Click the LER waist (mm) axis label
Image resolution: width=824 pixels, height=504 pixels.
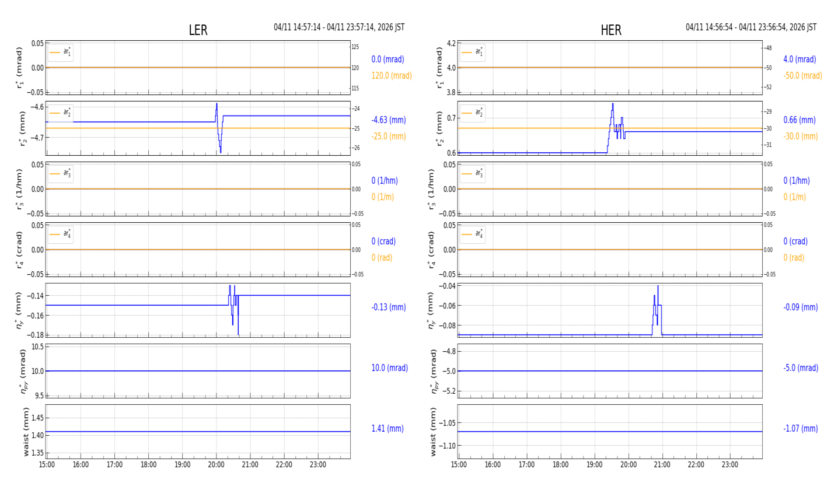26,432
